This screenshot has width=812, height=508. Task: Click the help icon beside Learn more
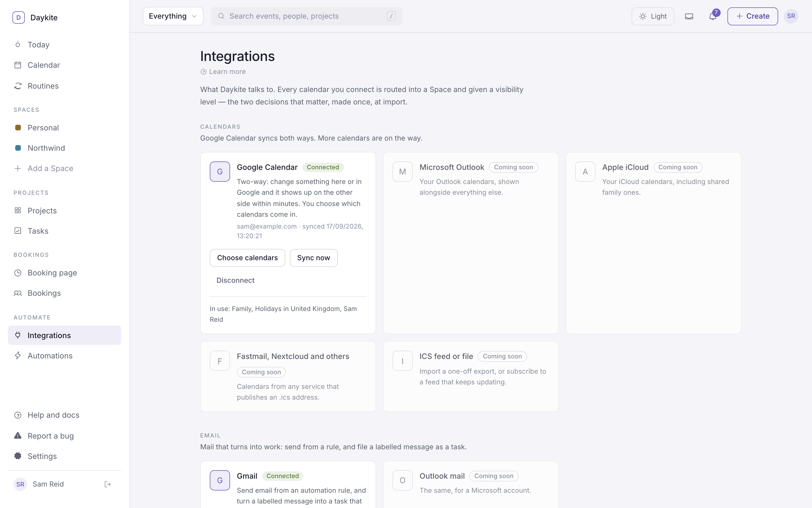click(203, 72)
